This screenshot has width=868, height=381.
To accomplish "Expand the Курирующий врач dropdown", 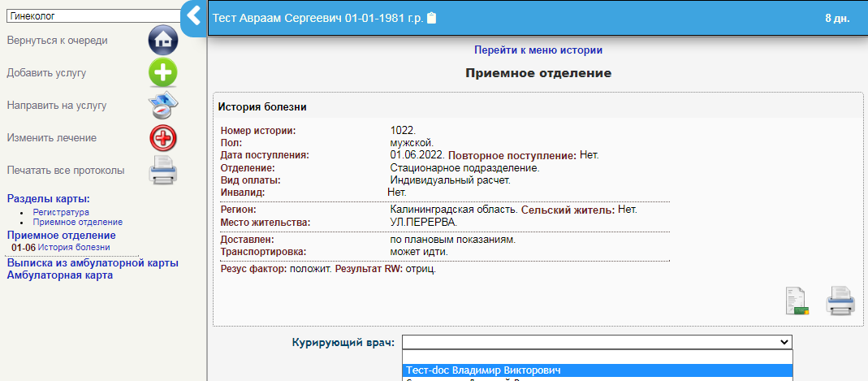I will coord(596,342).
